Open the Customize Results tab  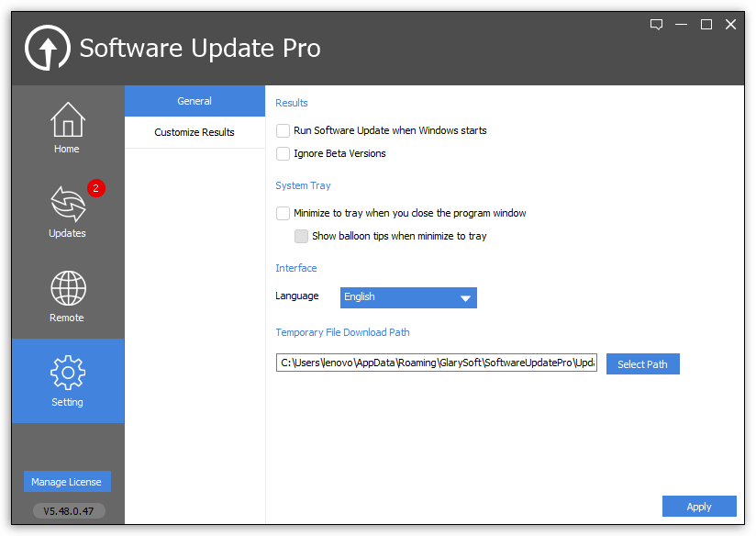pos(195,132)
